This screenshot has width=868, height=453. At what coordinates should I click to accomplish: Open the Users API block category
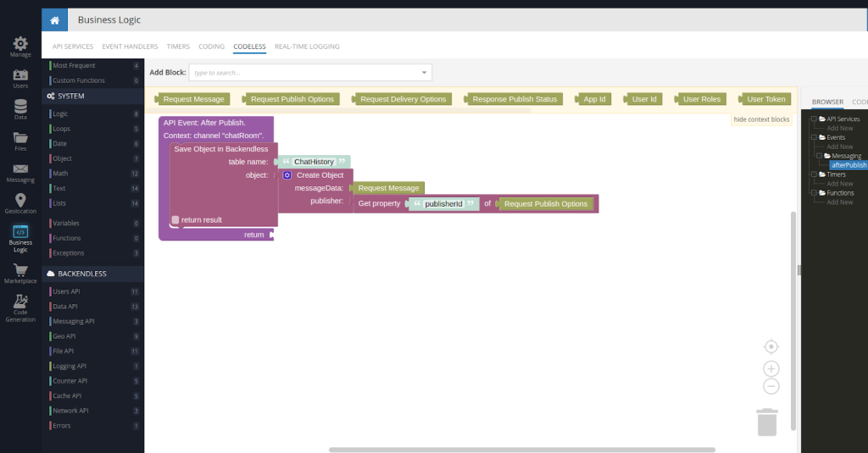pyautogui.click(x=93, y=291)
